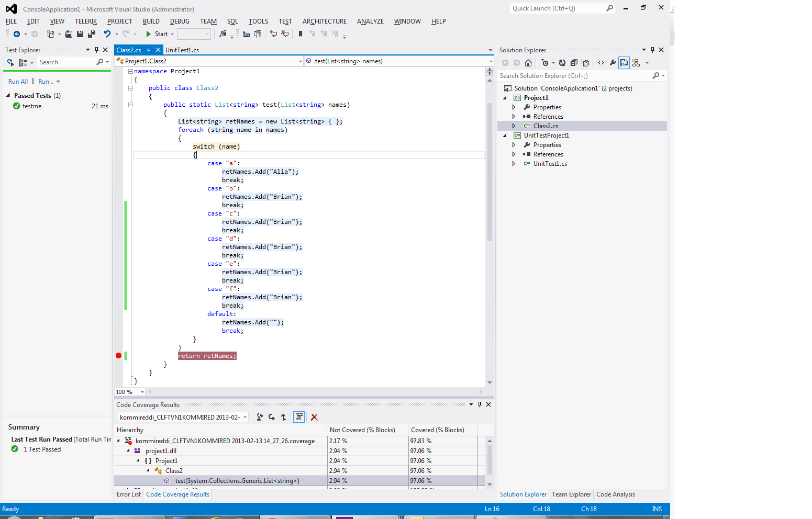
Task: Open the BUILD menu
Action: [151, 21]
